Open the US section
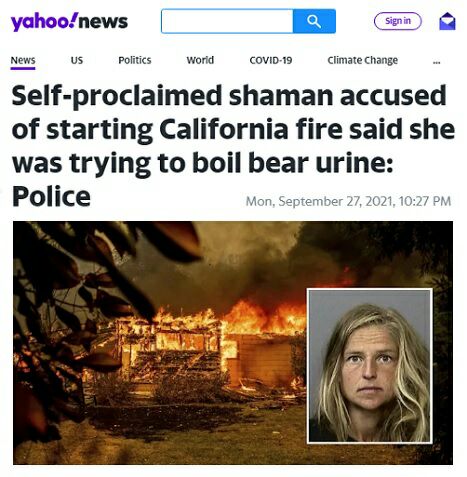The width and height of the screenshot is (467, 477). [x=77, y=60]
